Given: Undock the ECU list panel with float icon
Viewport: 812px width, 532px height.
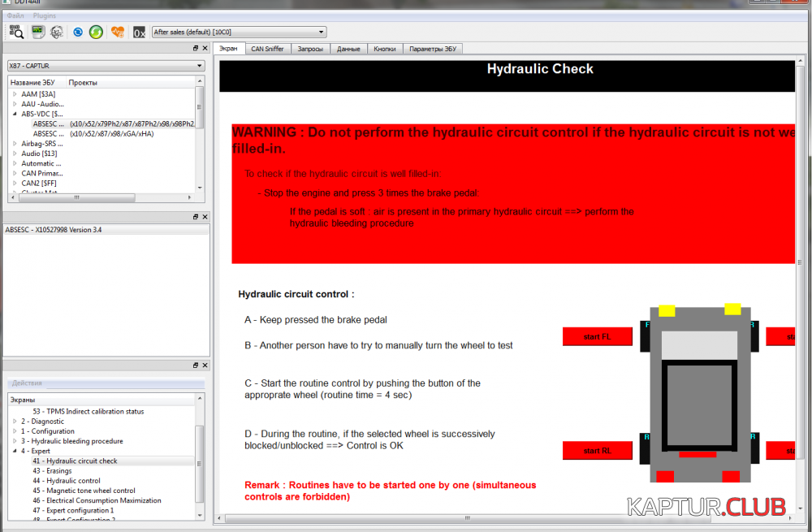Looking at the screenshot, I should pos(196,49).
